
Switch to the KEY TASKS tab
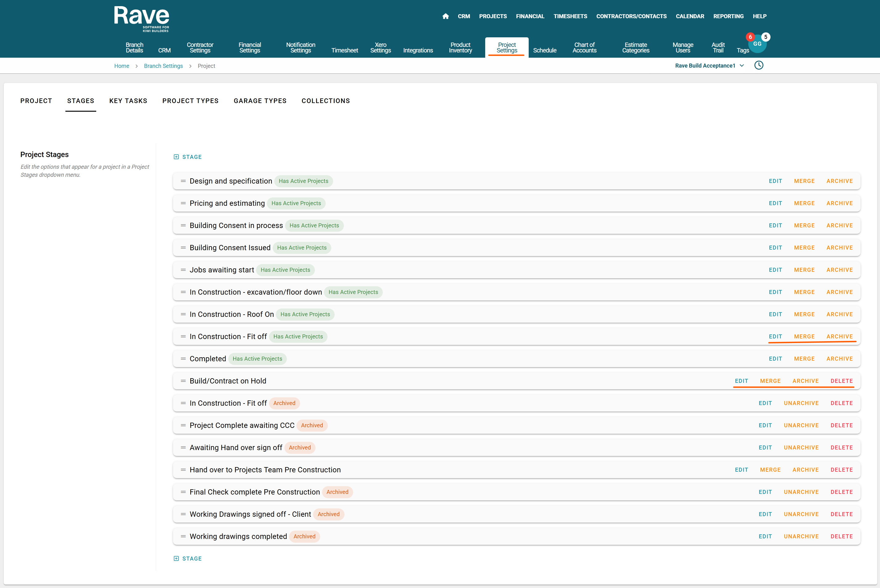coord(128,101)
